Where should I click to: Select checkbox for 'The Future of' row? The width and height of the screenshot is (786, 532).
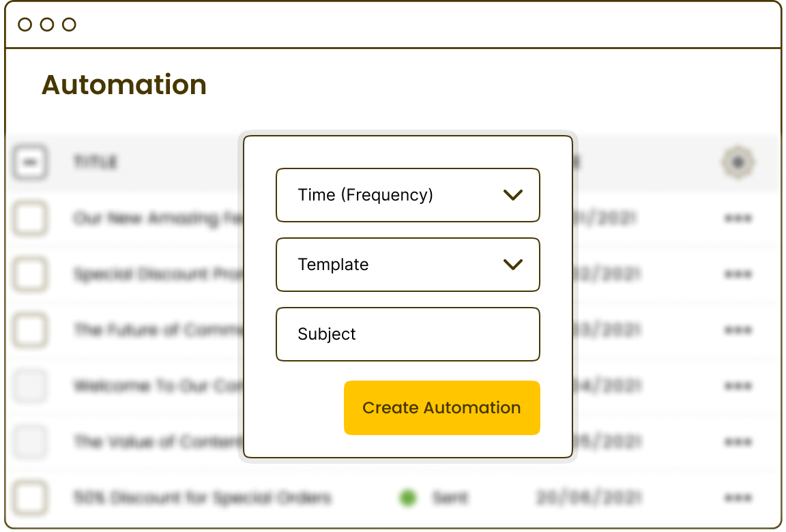[x=30, y=330]
